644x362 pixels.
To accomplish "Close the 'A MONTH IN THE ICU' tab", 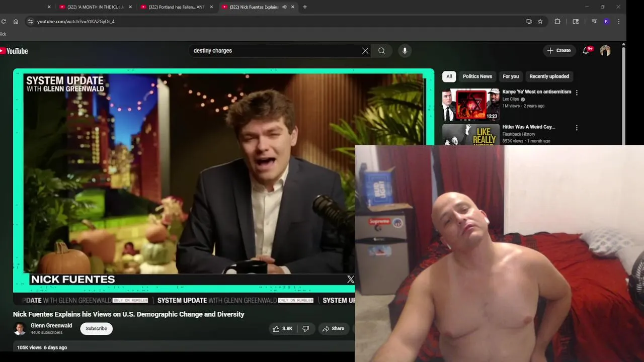I will click(x=130, y=7).
